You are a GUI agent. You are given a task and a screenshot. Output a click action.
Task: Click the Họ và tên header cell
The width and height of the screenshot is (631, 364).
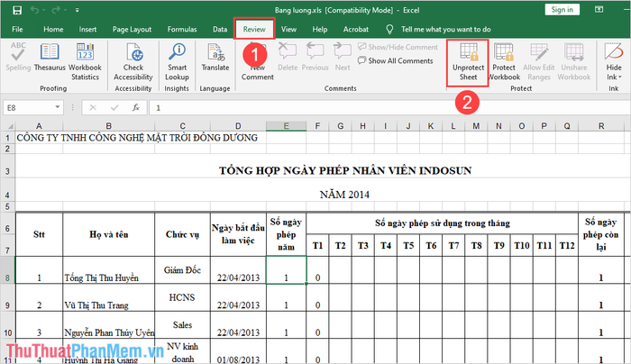pos(109,234)
